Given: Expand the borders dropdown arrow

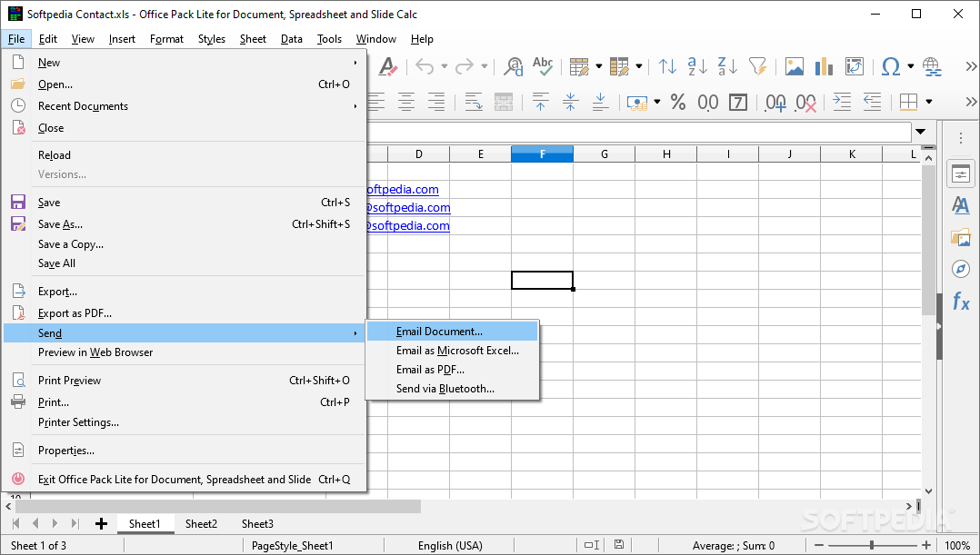Looking at the screenshot, I should pos(929,102).
